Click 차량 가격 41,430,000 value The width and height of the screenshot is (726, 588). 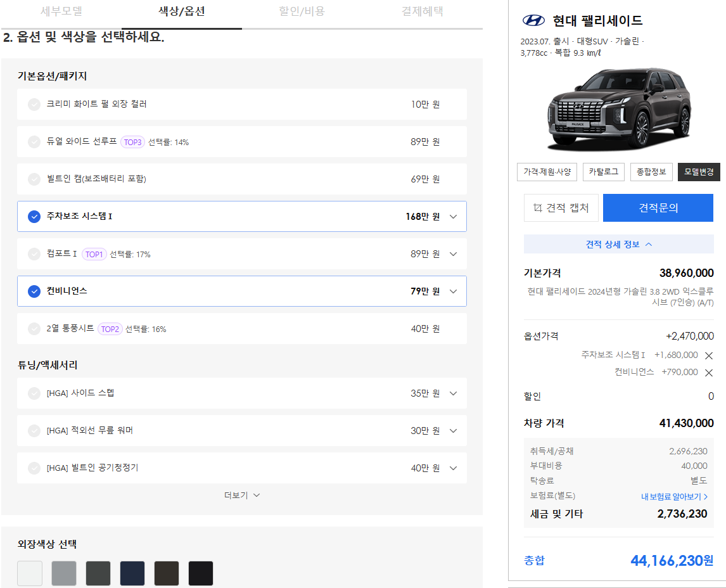tap(686, 423)
